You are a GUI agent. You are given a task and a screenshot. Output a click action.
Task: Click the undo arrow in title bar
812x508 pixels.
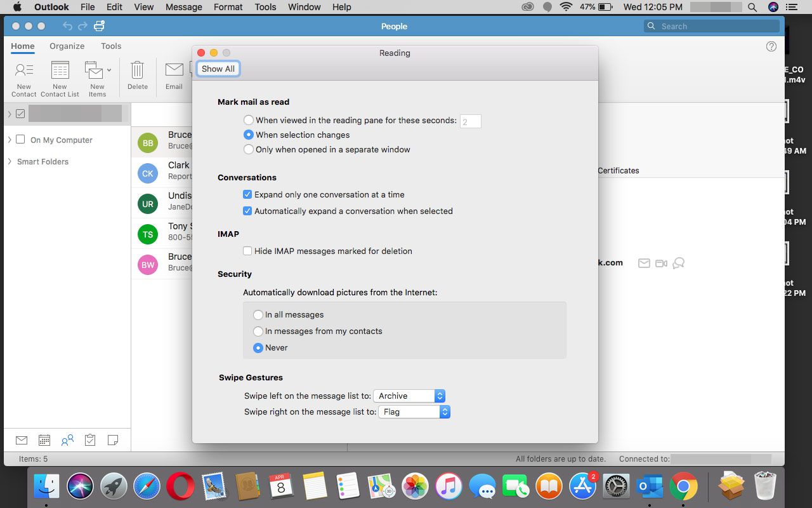pyautogui.click(x=68, y=26)
